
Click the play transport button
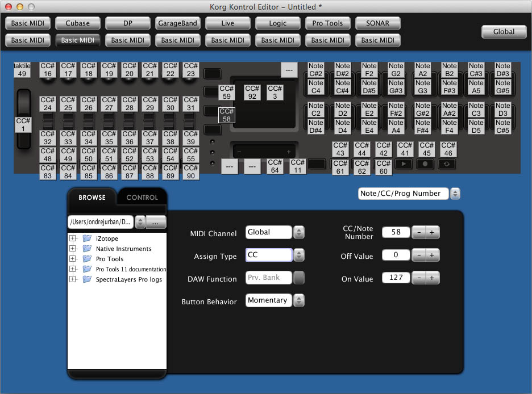pyautogui.click(x=404, y=164)
